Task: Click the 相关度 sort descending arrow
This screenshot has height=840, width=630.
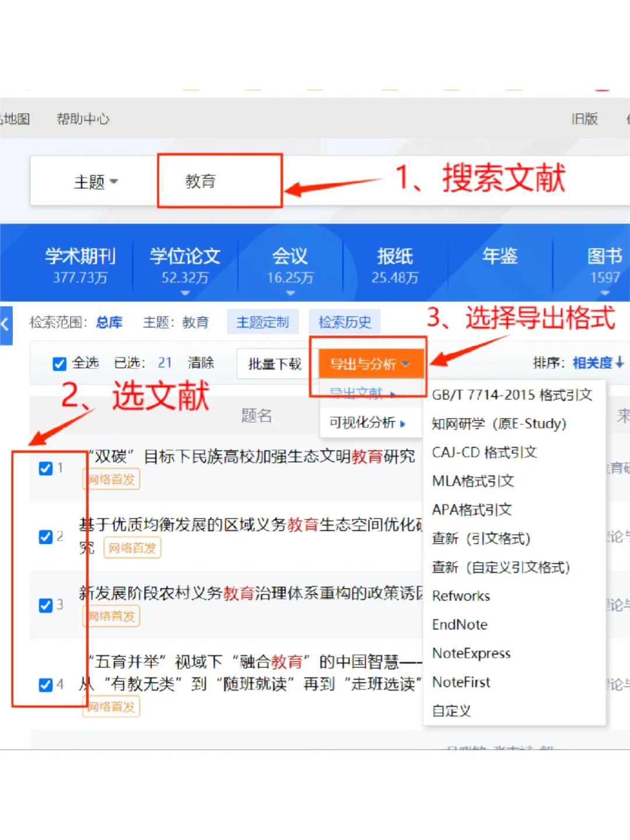Action: (619, 363)
